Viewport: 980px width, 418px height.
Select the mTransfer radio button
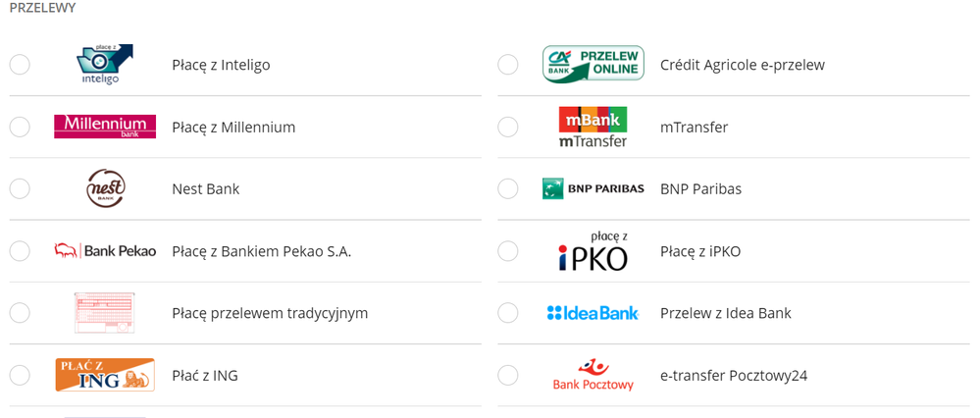(508, 127)
